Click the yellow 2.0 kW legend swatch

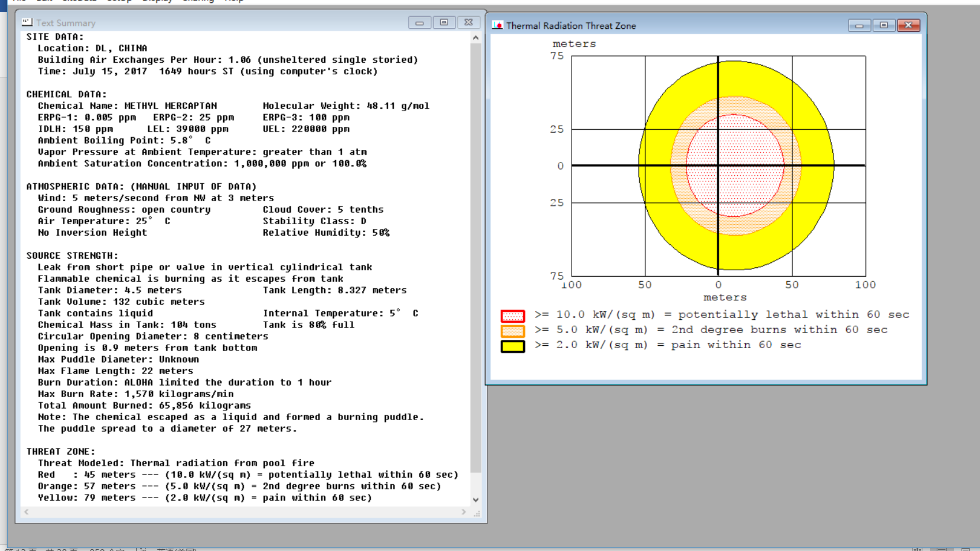tap(512, 346)
